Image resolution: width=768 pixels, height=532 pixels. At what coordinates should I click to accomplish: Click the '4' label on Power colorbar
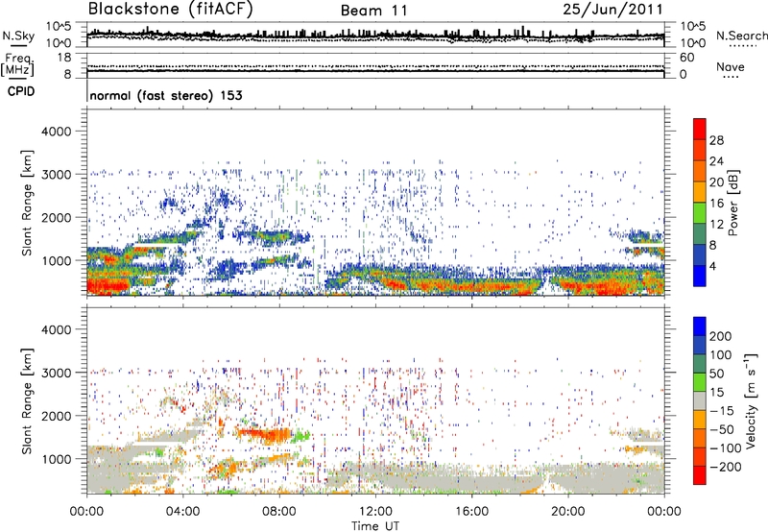coord(713,266)
